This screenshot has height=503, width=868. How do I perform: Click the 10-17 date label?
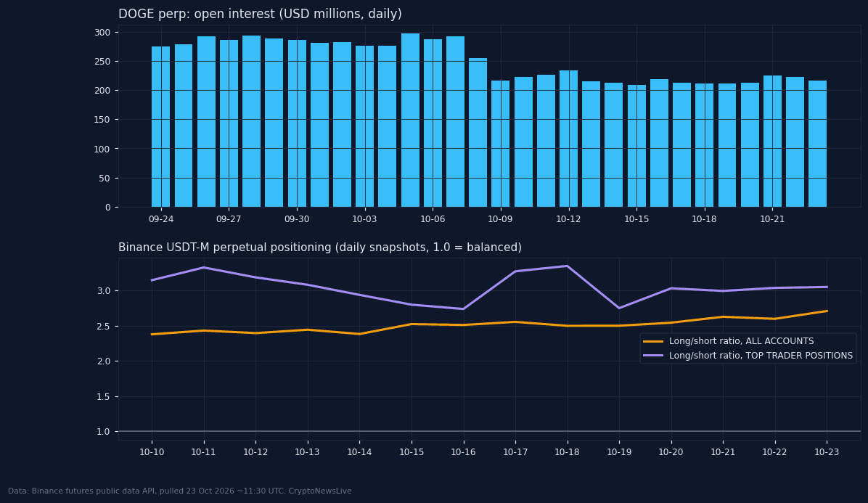515,452
